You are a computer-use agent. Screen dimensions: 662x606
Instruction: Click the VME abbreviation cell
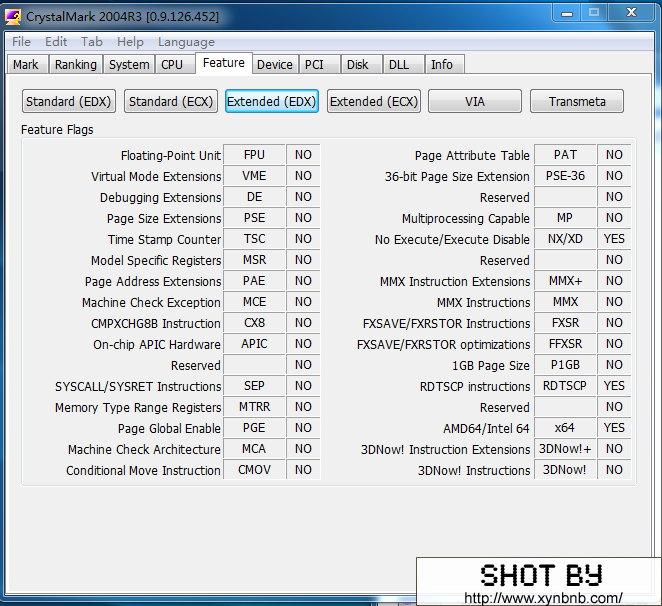[254, 176]
